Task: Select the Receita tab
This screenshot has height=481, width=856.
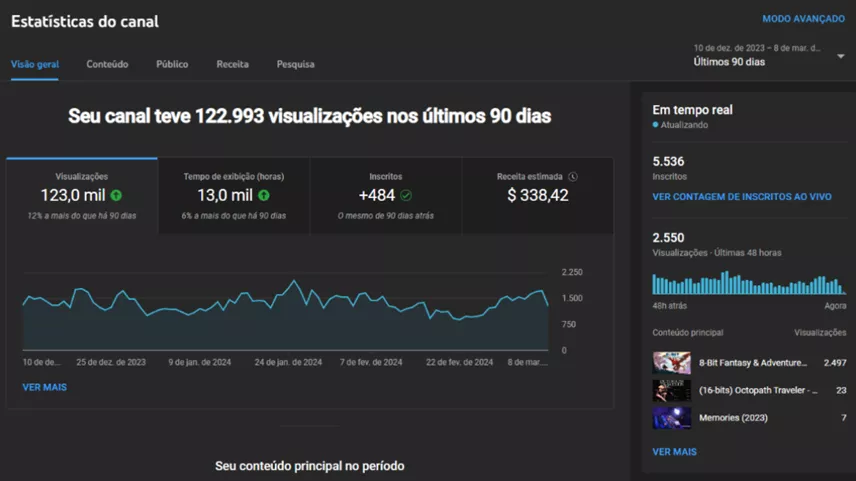Action: point(232,64)
